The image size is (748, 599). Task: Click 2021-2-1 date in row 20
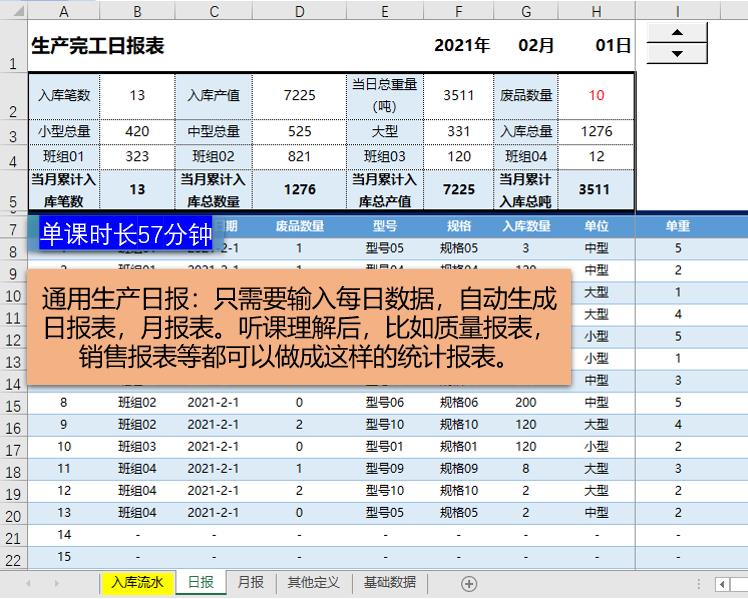coord(213,513)
